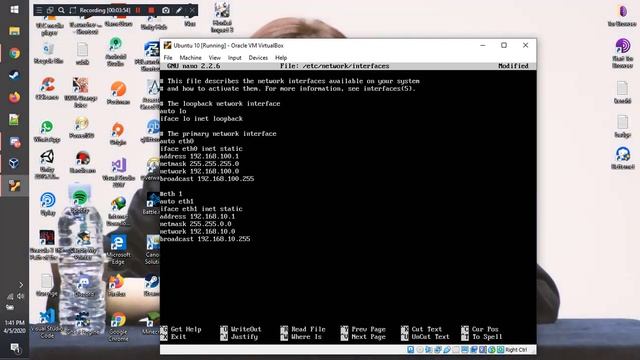640x360 pixels.
Task: Open the taskbar clock showing 1:41 PM
Action: (x=14, y=327)
